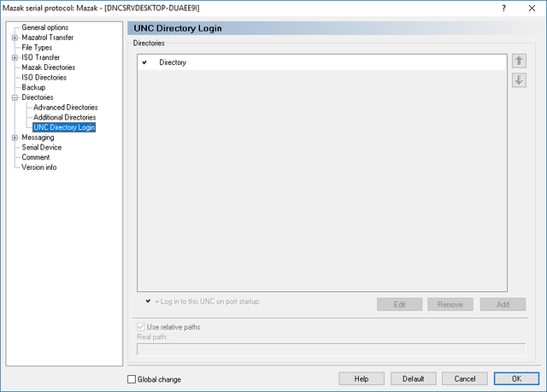Expand the Messaging tree node
The height and width of the screenshot is (392, 547).
pos(15,137)
